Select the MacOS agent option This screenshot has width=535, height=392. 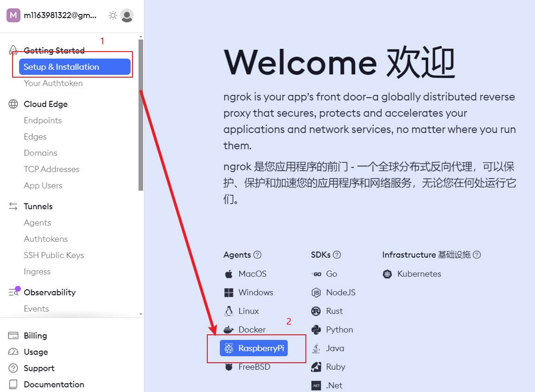tap(252, 274)
